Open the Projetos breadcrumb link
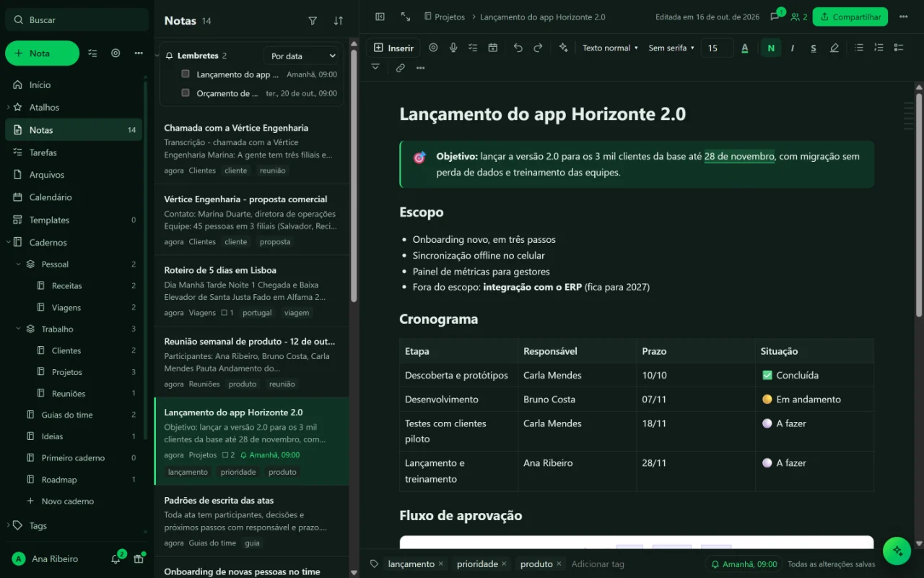The image size is (924, 578). click(445, 17)
